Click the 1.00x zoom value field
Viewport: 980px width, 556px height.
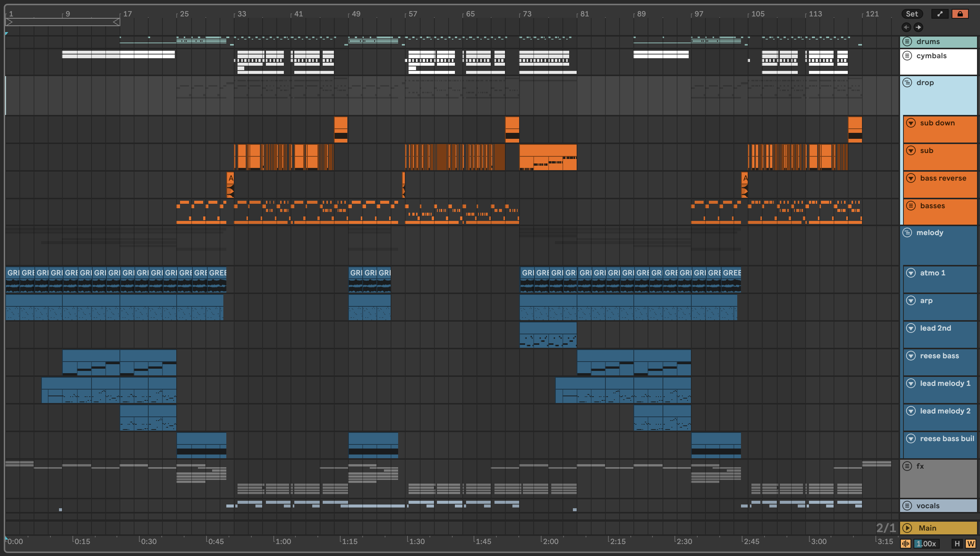tap(926, 543)
